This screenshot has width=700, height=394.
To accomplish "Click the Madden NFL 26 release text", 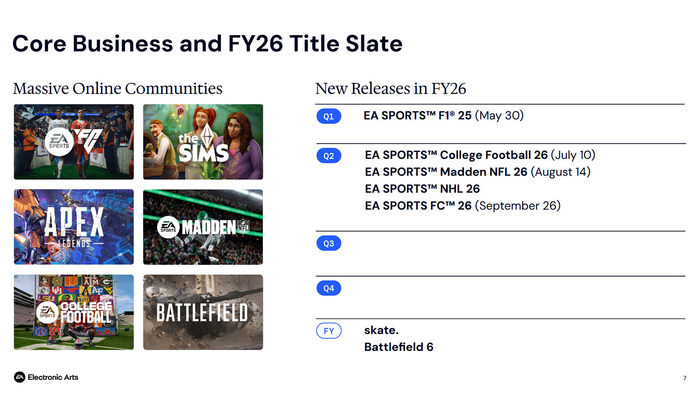I will tap(477, 172).
